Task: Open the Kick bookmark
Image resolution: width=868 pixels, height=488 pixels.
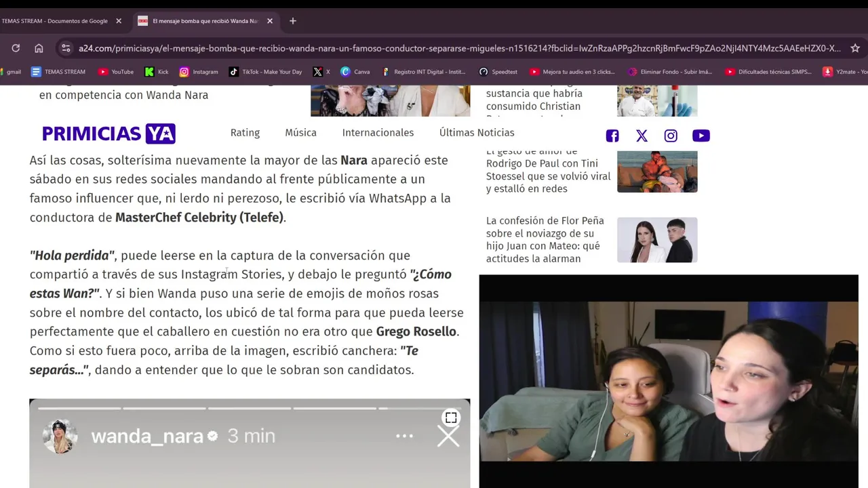Action: pos(157,72)
